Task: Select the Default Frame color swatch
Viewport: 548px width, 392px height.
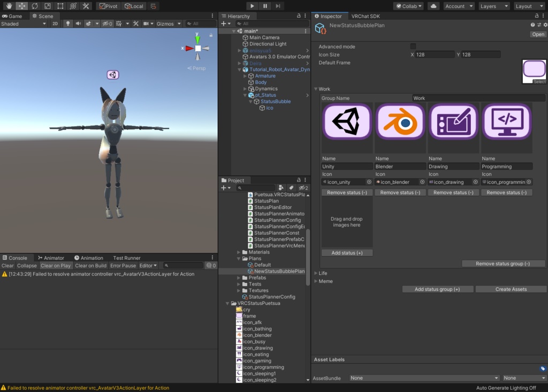Action: (x=534, y=71)
